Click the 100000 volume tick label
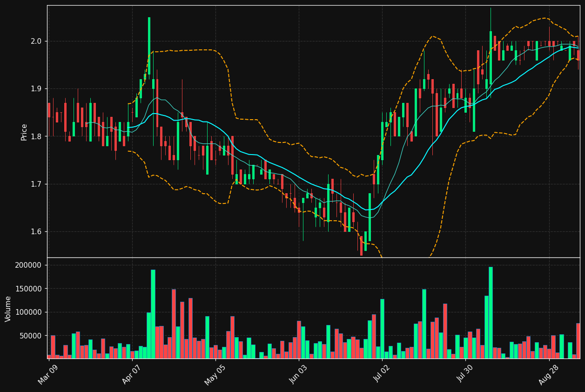Screen dimensions: 585x392 coord(29,312)
